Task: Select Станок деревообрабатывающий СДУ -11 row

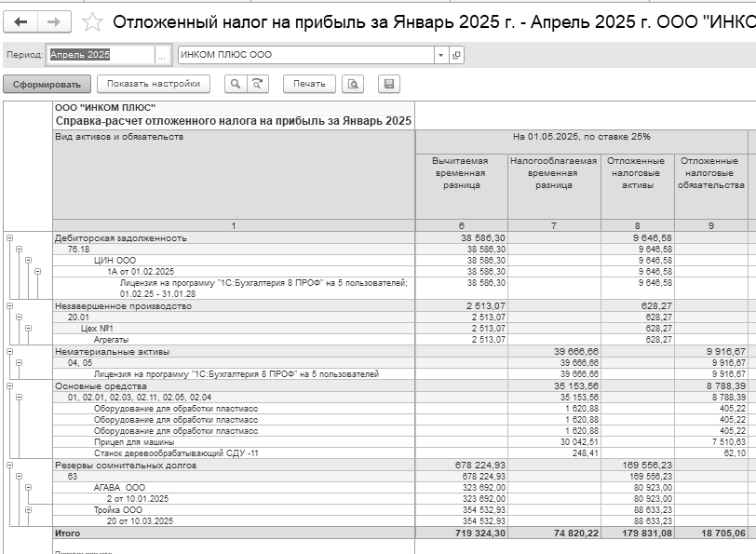Action: pos(234,453)
